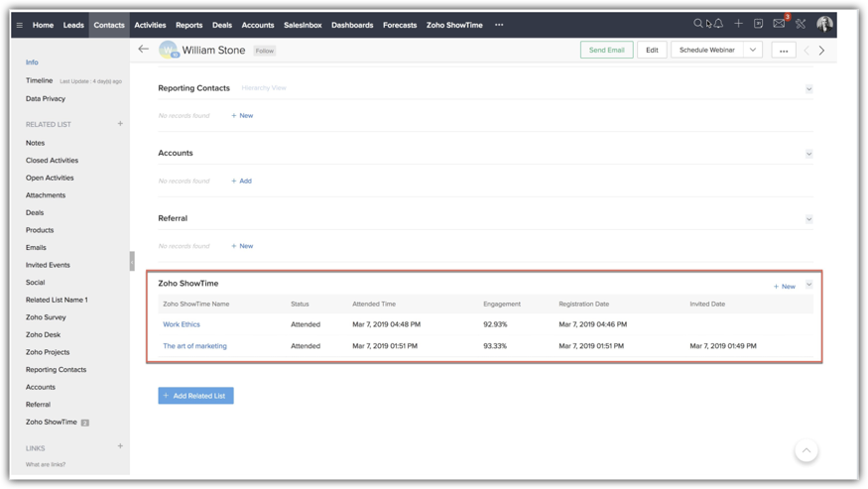Collapse the Reporting Contacts section
868x489 pixels.
(808, 88)
